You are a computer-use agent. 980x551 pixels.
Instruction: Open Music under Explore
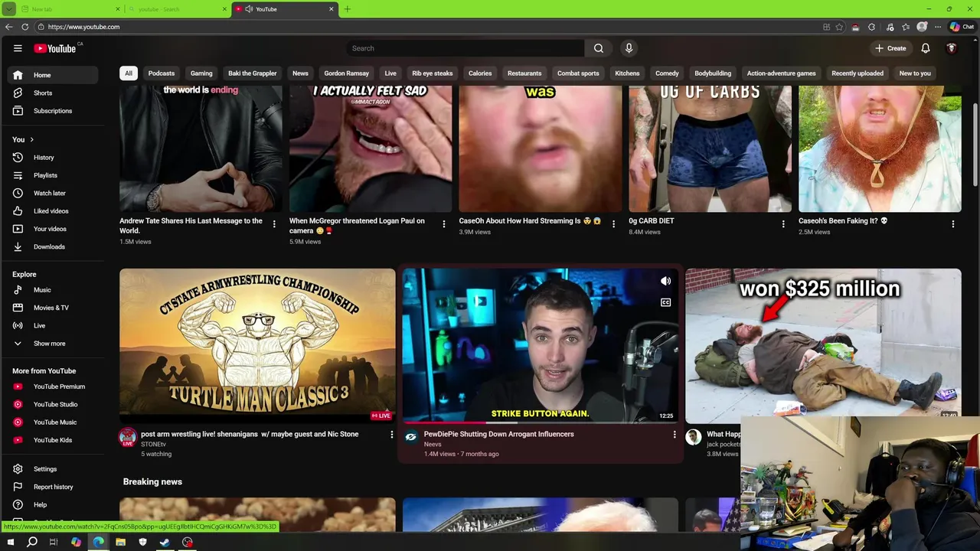53,290
